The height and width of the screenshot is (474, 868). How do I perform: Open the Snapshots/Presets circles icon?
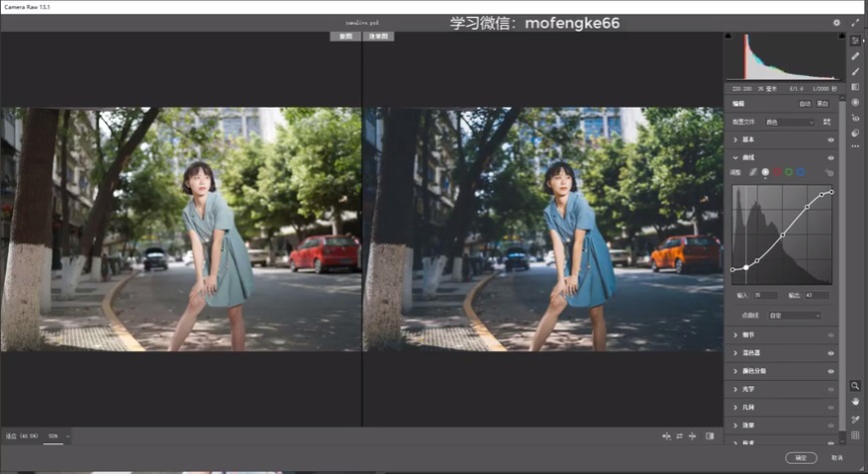pyautogui.click(x=855, y=133)
